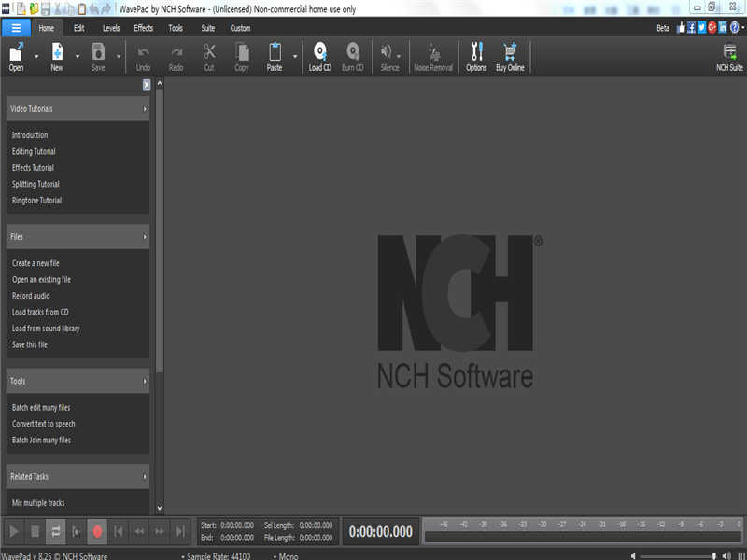Click Record audio link
747x560 pixels.
pyautogui.click(x=31, y=296)
